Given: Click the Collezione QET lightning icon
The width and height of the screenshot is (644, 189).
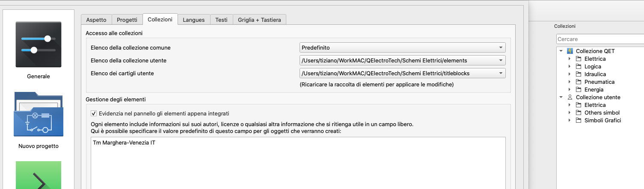Looking at the screenshot, I should click(570, 51).
